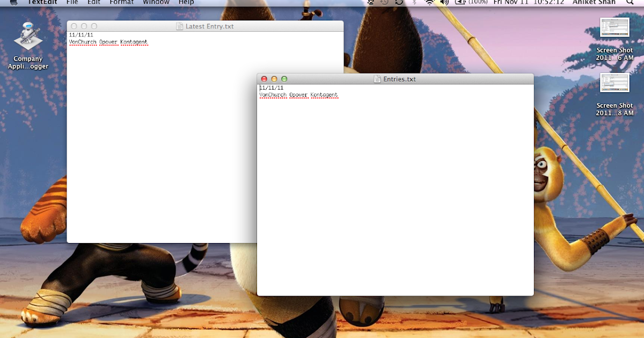The image size is (644, 338).
Task: Minimize the Entries.txt window
Action: (274, 79)
